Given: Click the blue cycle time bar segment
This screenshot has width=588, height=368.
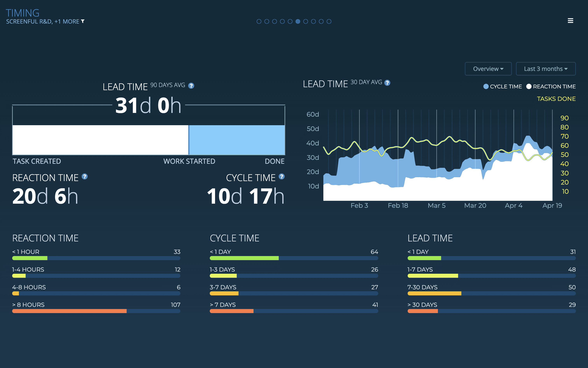Looking at the screenshot, I should coord(237,140).
